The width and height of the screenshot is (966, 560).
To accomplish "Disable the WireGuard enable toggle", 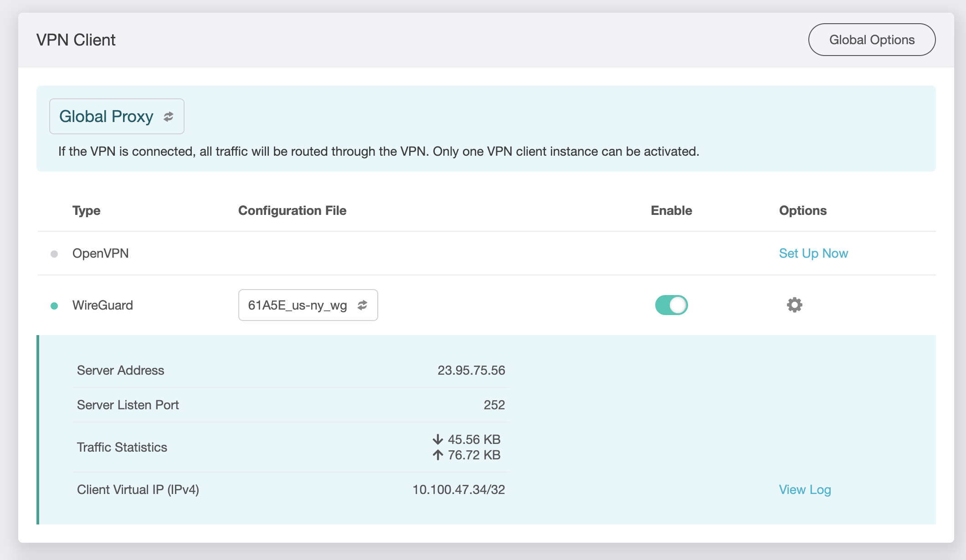I will point(671,305).
